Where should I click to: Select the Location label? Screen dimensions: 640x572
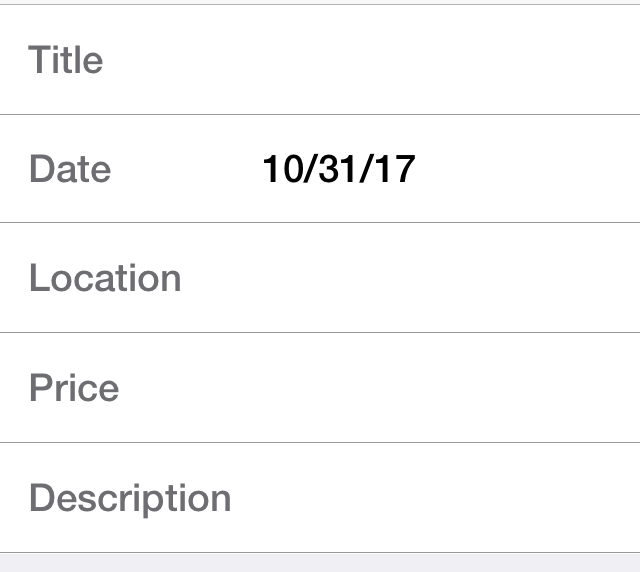point(105,278)
